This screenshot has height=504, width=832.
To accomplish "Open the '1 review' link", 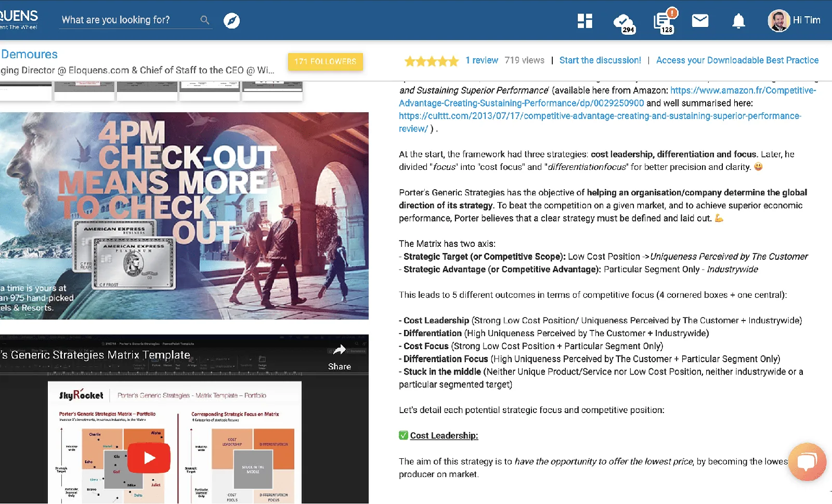I will 482,60.
